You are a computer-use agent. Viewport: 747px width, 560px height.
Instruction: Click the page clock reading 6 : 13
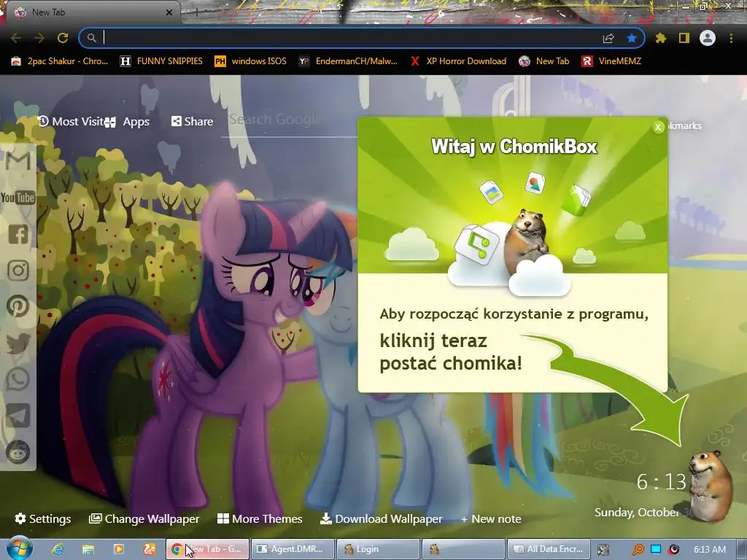(x=661, y=482)
